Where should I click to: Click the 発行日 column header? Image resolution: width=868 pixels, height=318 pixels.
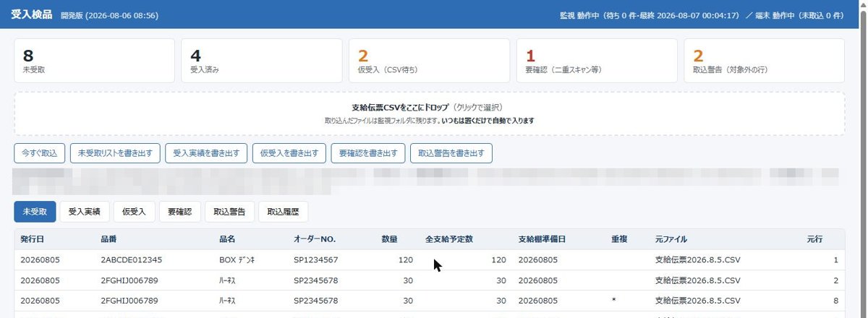(x=33, y=239)
